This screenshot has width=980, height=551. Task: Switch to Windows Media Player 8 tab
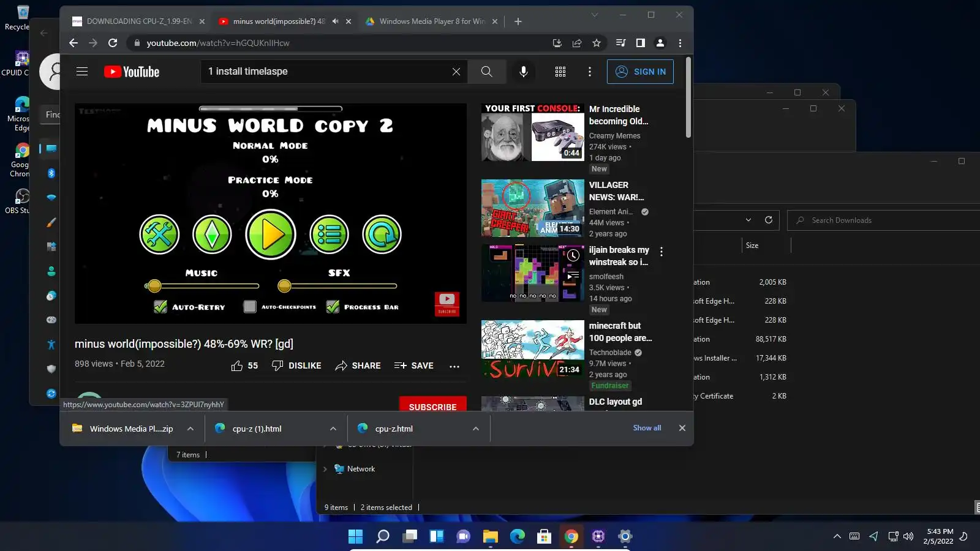(x=432, y=21)
